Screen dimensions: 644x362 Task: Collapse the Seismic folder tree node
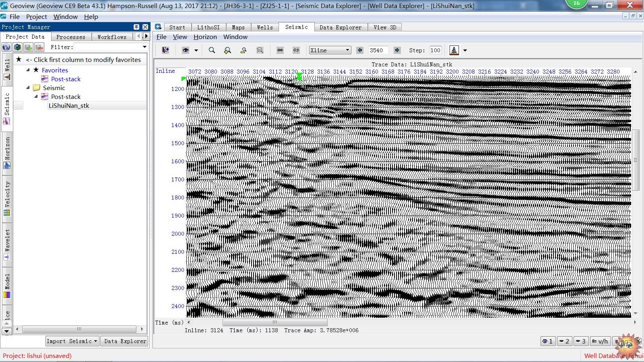(x=28, y=88)
